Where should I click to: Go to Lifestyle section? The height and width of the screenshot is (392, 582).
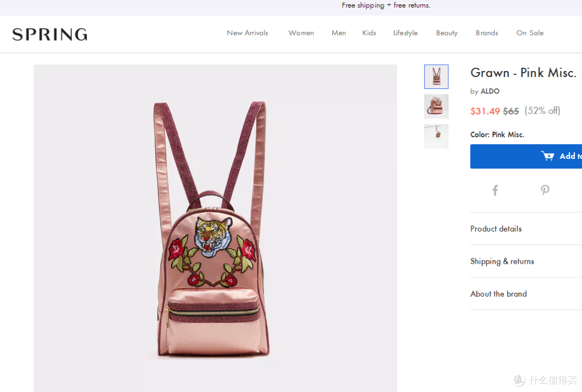pyautogui.click(x=405, y=33)
